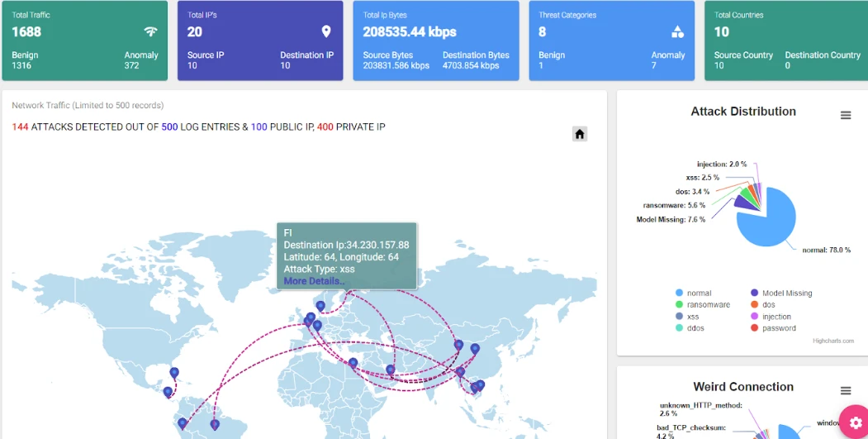Viewport: 868px width, 439px height.
Task: Click the map marker in Brazil
Action: pyautogui.click(x=215, y=424)
